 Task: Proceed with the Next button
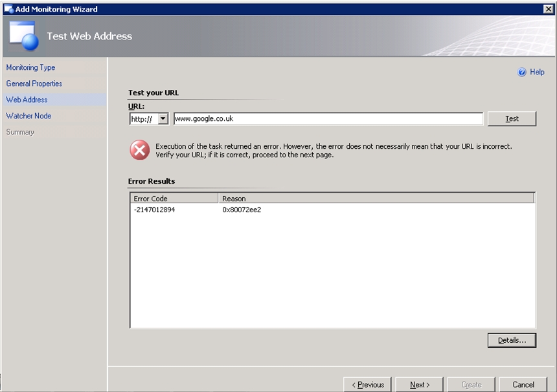click(x=419, y=384)
